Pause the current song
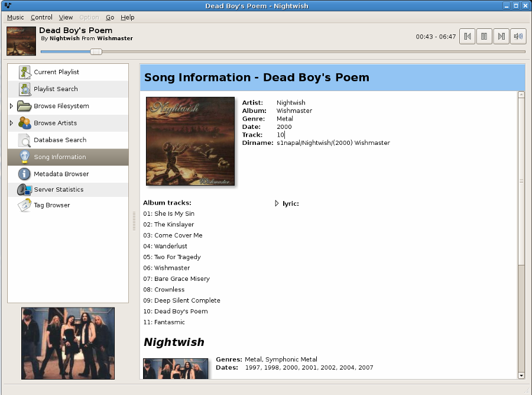The width and height of the screenshot is (532, 395). point(484,36)
